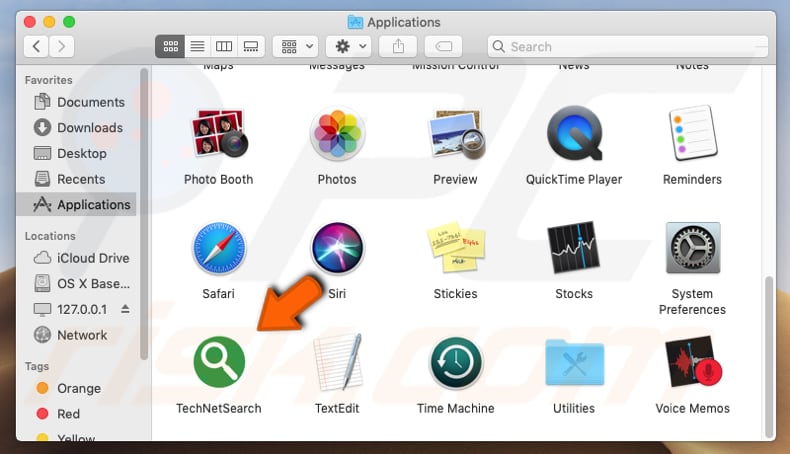Select the QuickTime Player icon
Image resolution: width=790 pixels, height=454 pixels.
[x=574, y=133]
